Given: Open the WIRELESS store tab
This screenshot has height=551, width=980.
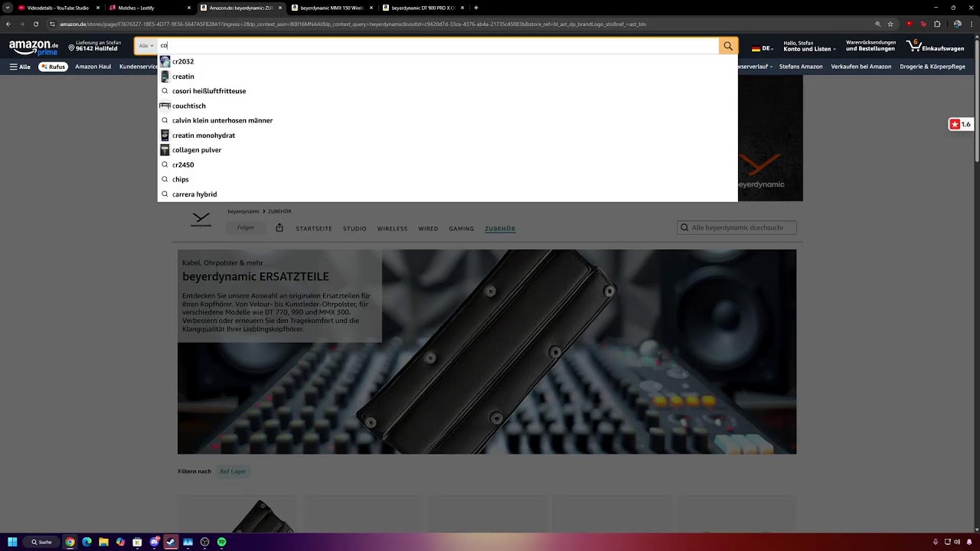Looking at the screenshot, I should (x=392, y=229).
